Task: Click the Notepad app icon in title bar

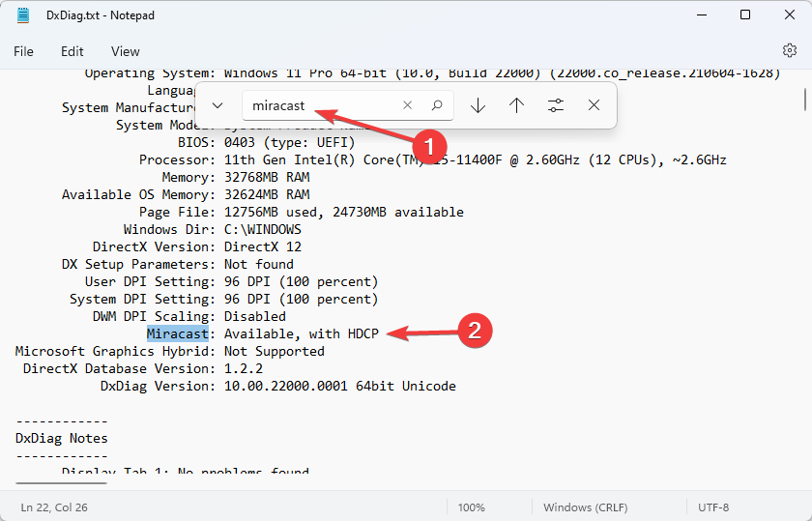Action: (x=23, y=15)
